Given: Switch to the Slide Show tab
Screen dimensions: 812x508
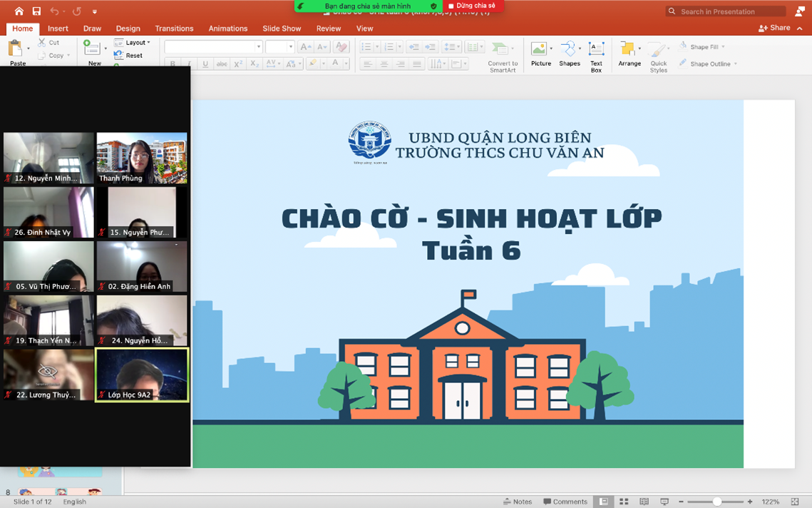Looking at the screenshot, I should pos(282,29).
